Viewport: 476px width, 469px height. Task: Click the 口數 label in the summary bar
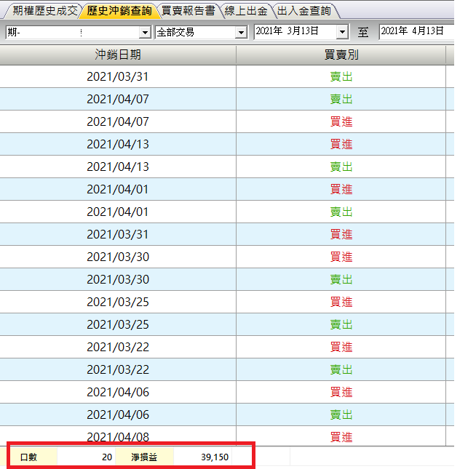coord(29,457)
